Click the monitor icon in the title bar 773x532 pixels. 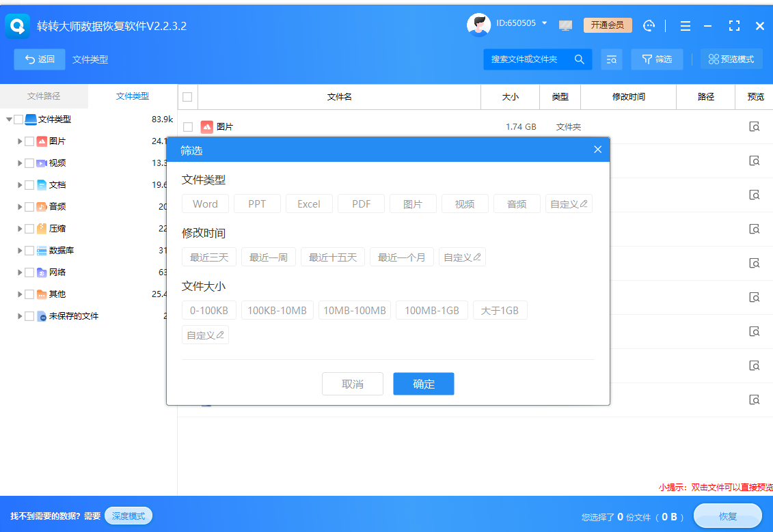point(565,25)
